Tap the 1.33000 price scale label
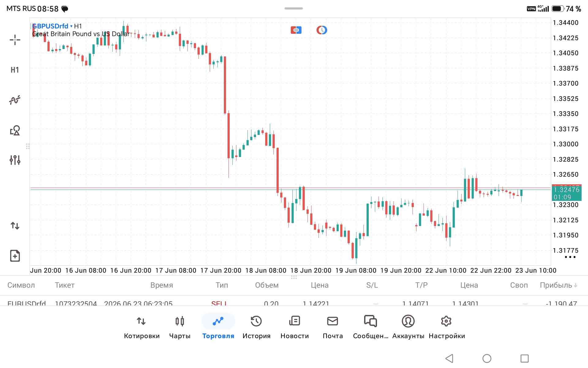The height and width of the screenshot is (368, 588). pyautogui.click(x=566, y=144)
